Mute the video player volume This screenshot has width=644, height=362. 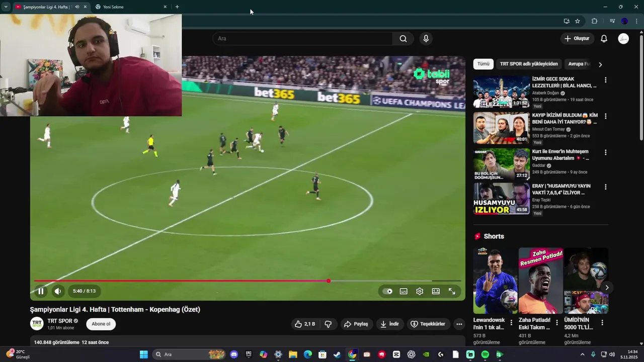[58, 291]
